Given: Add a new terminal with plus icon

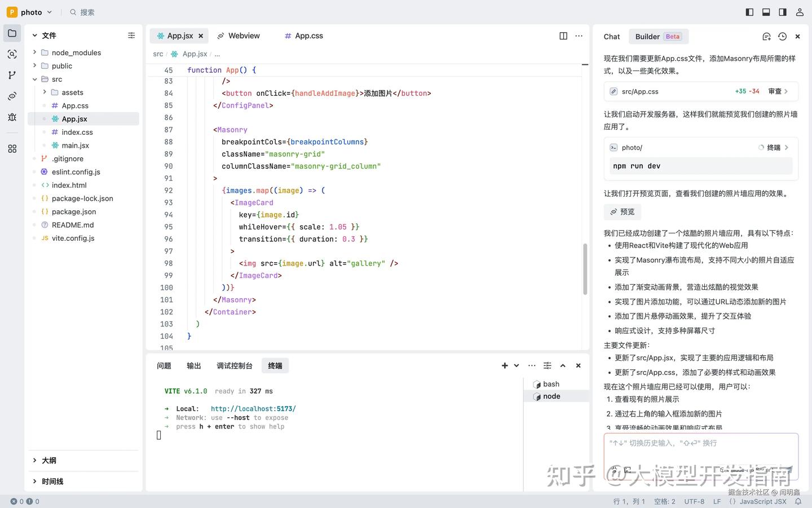Looking at the screenshot, I should click(x=505, y=366).
